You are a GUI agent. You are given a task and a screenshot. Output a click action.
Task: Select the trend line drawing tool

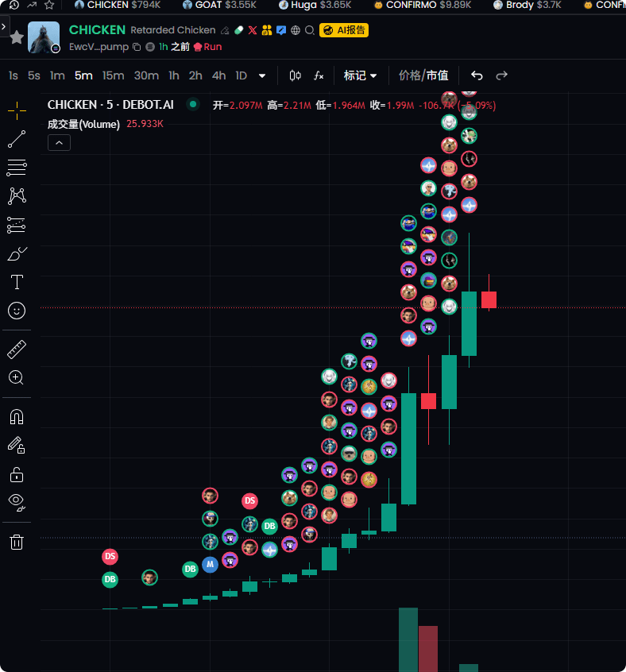click(x=17, y=139)
